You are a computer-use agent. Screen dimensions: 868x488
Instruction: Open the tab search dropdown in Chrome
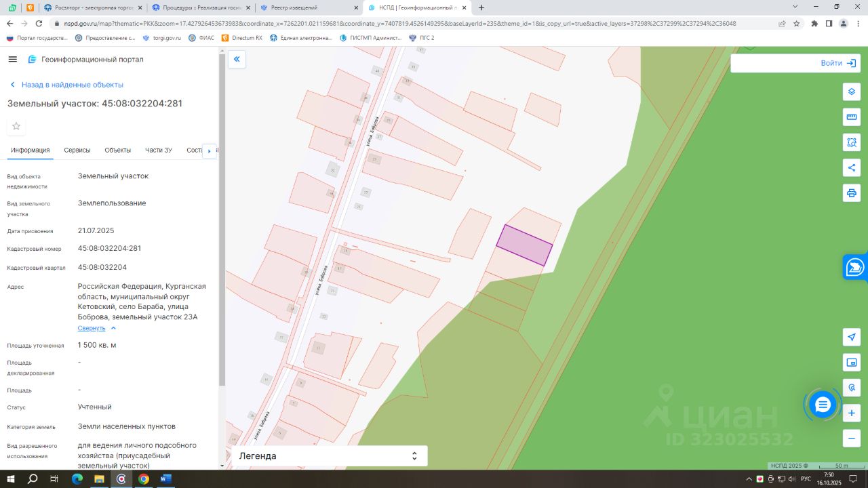click(795, 7)
